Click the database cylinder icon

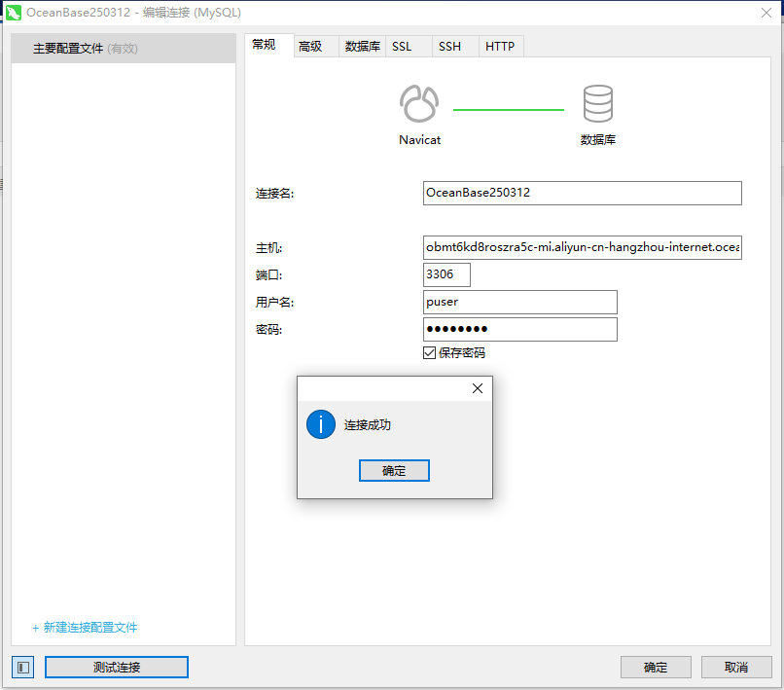(x=597, y=103)
